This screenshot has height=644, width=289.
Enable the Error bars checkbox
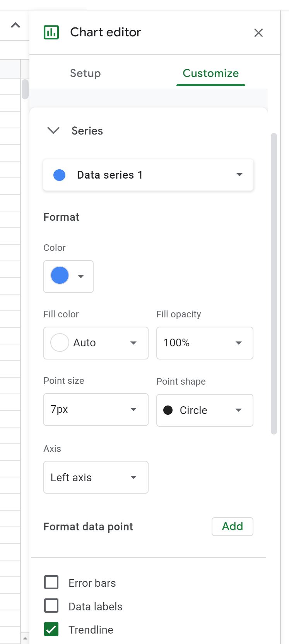pos(51,582)
